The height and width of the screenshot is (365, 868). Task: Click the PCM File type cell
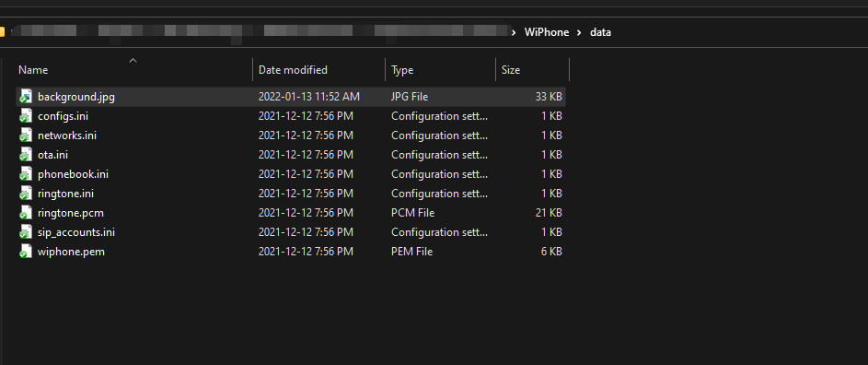click(x=413, y=213)
